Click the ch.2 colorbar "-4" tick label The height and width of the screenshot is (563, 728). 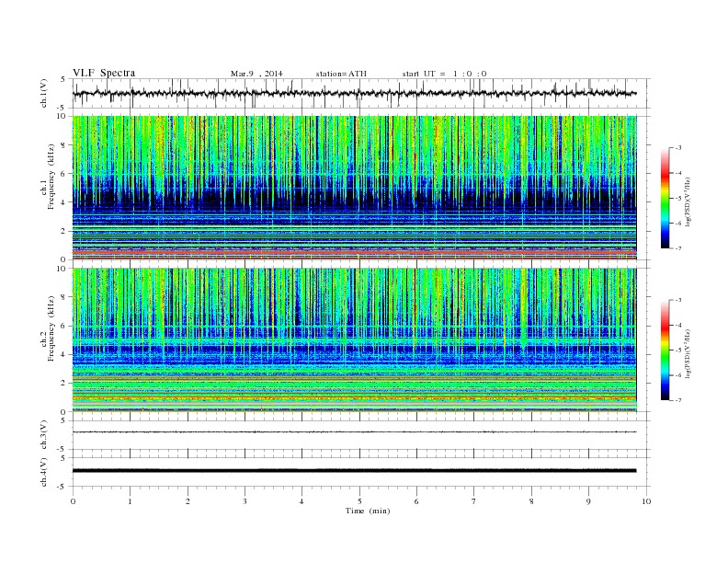click(x=678, y=325)
